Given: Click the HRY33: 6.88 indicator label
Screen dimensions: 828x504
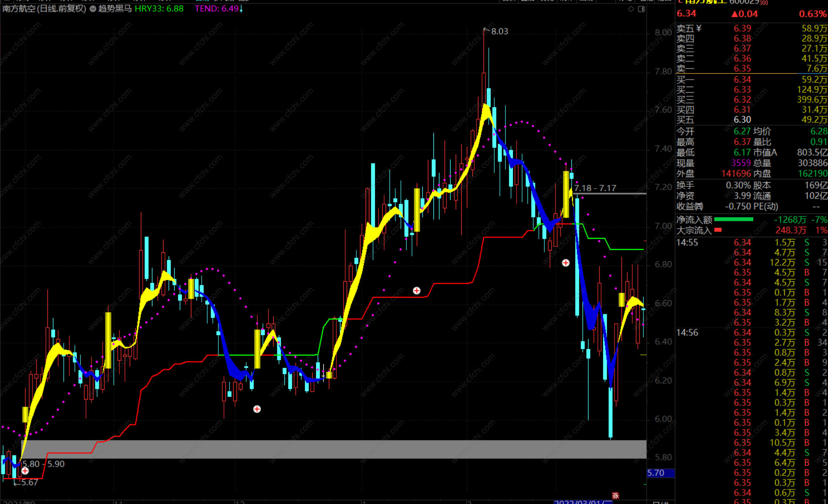Looking at the screenshot, I should pyautogui.click(x=159, y=9).
